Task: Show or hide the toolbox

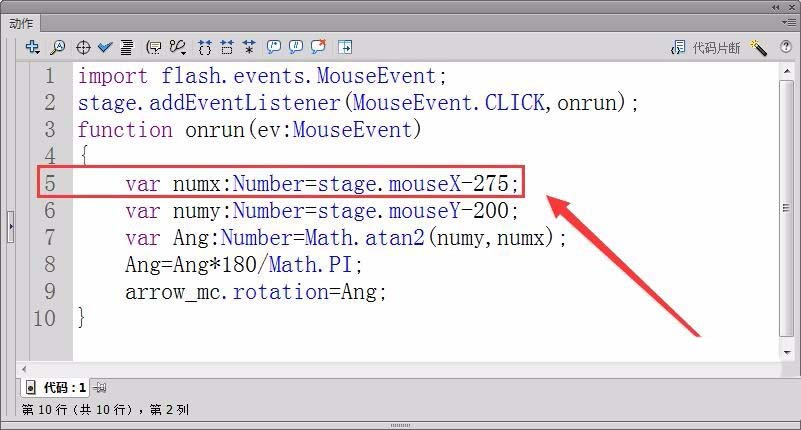Action: point(345,47)
